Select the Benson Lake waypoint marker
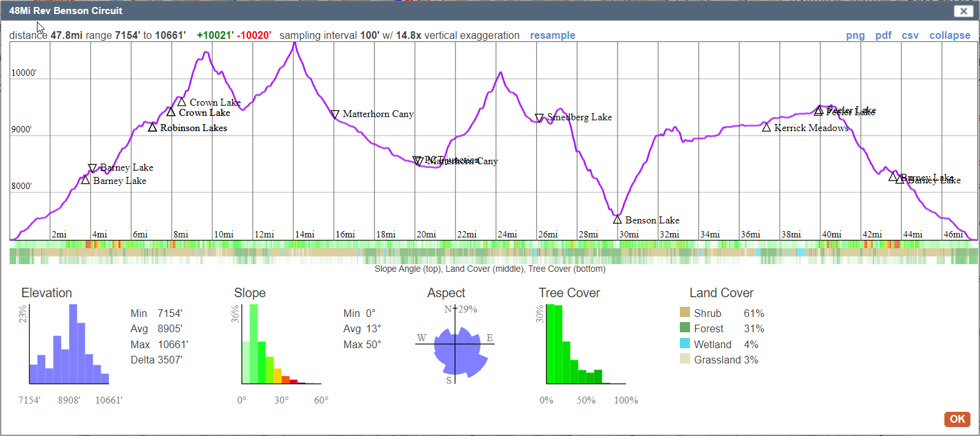 [x=618, y=220]
